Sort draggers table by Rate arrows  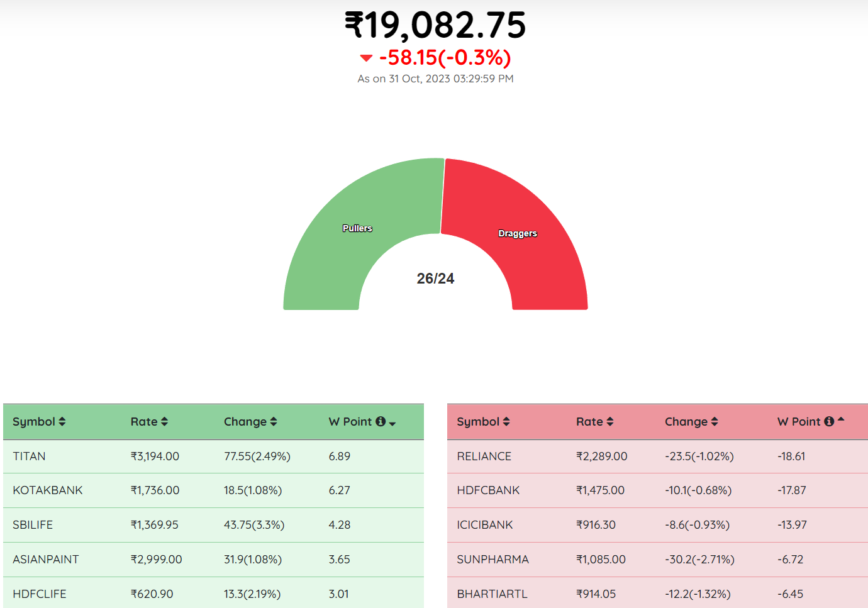tap(610, 422)
